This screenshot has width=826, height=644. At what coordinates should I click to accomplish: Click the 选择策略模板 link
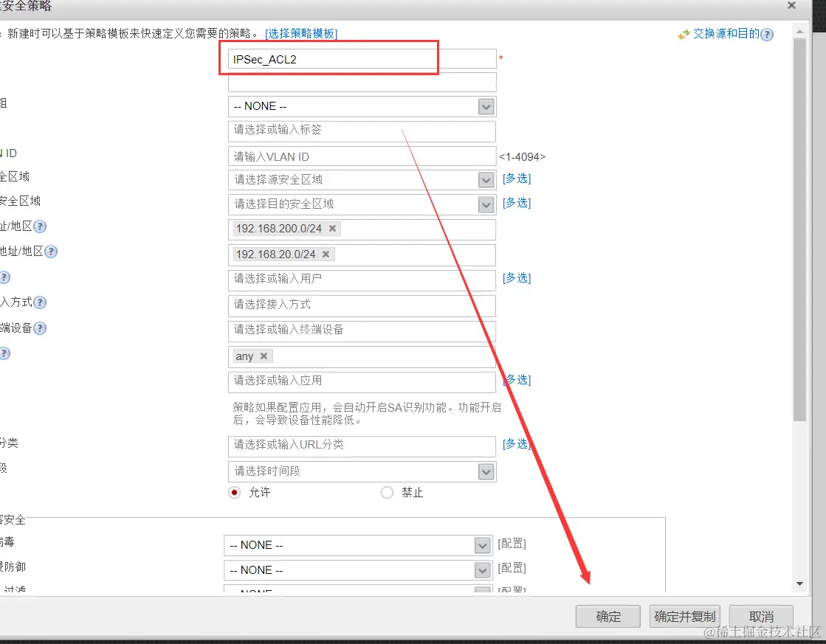pos(301,34)
